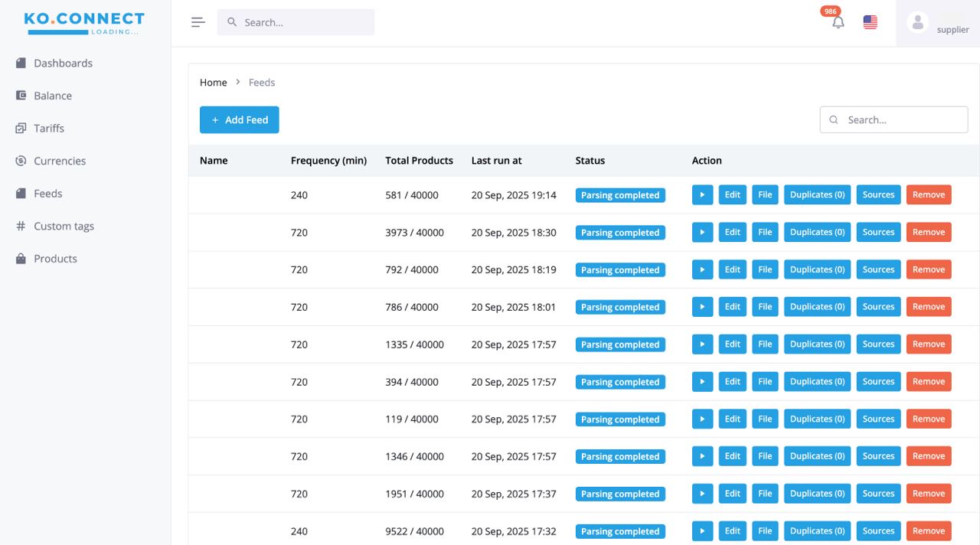Viewport: 980px width, 545px height.
Task: Remove the feed with 792 products
Action: (x=928, y=269)
